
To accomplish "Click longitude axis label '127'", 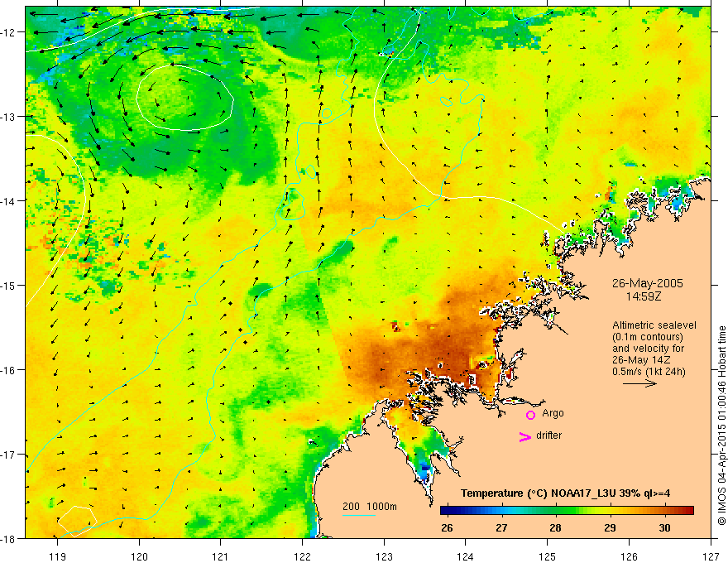I will point(711,556).
